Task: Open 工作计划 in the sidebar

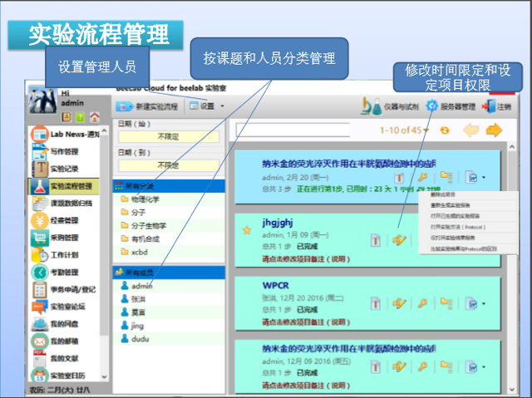Action: (x=65, y=255)
